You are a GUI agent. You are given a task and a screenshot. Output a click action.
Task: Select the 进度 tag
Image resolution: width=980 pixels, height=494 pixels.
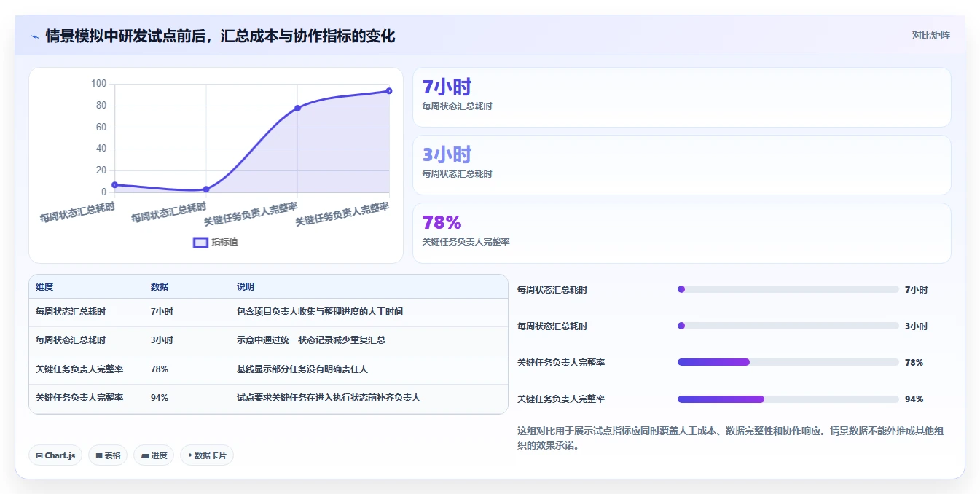coord(154,455)
